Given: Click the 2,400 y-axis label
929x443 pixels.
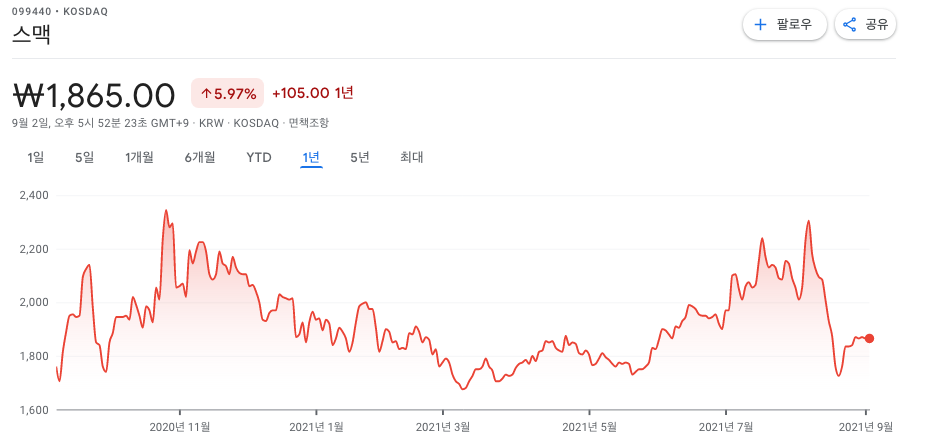Looking at the screenshot, I should click(x=36, y=195).
